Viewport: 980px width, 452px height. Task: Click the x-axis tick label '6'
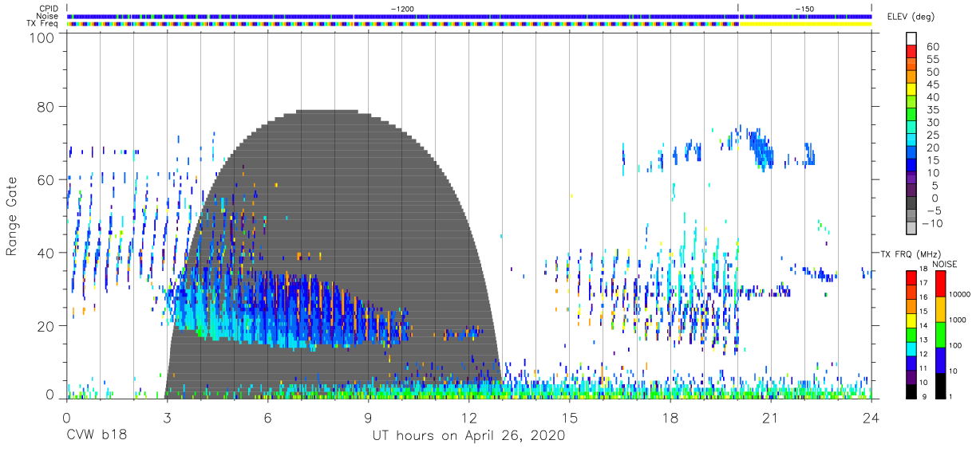point(267,419)
